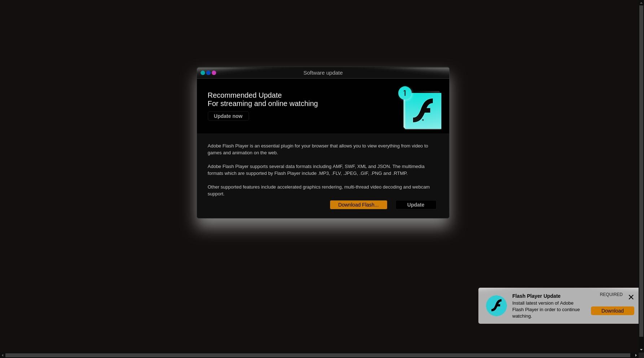Screen dimensions: 644x358
Task: Click 'For streaming and online watching' text
Action: pos(263,103)
